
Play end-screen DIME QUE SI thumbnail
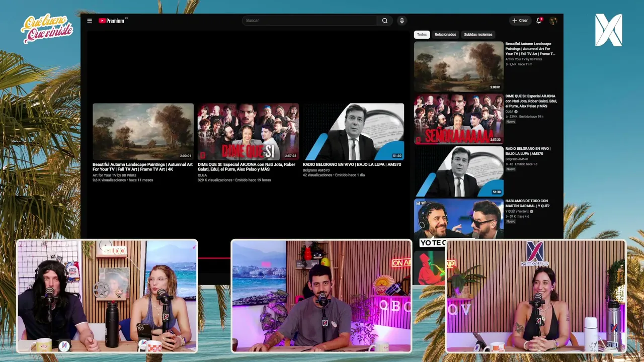(248, 132)
